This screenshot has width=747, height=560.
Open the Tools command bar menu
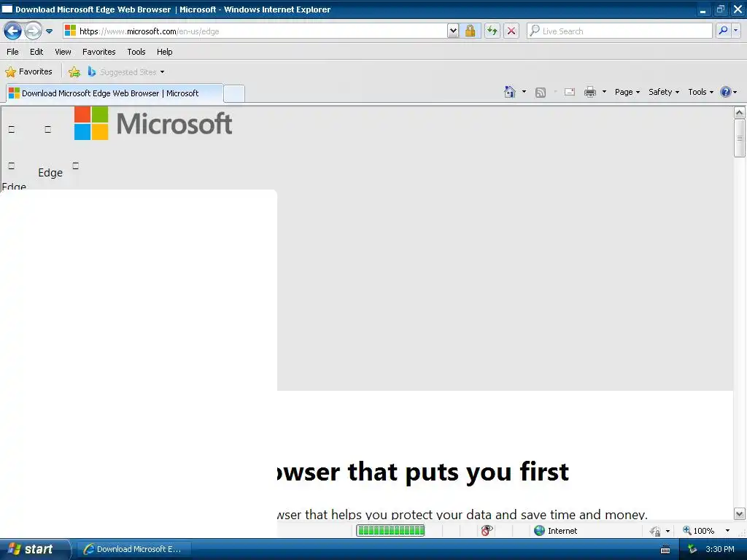700,92
